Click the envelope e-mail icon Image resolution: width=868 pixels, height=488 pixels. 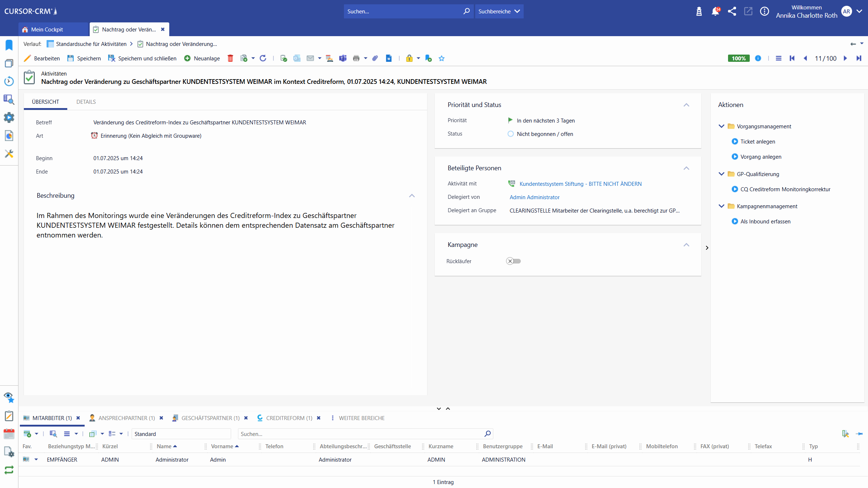click(x=310, y=58)
